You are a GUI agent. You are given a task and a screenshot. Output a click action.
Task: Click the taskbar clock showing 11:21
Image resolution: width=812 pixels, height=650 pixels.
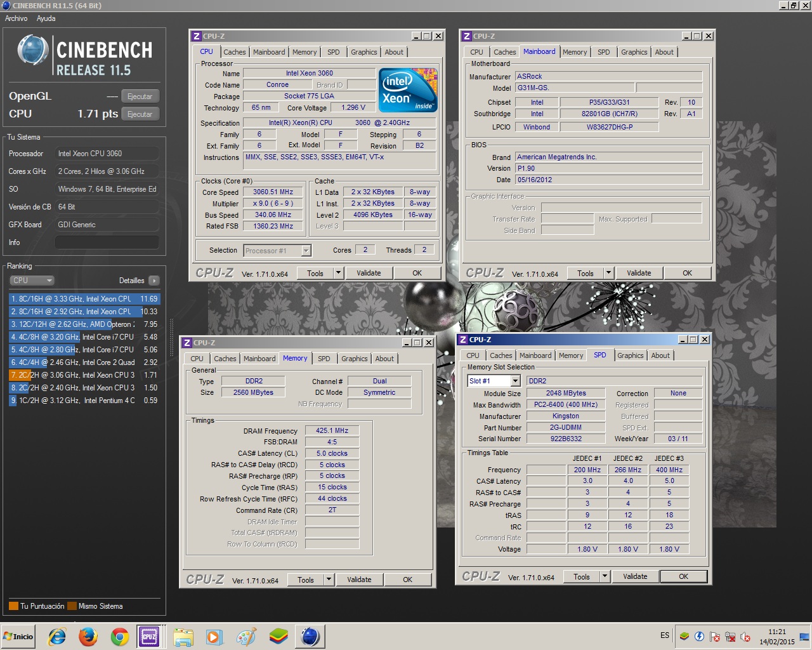pyautogui.click(x=777, y=637)
